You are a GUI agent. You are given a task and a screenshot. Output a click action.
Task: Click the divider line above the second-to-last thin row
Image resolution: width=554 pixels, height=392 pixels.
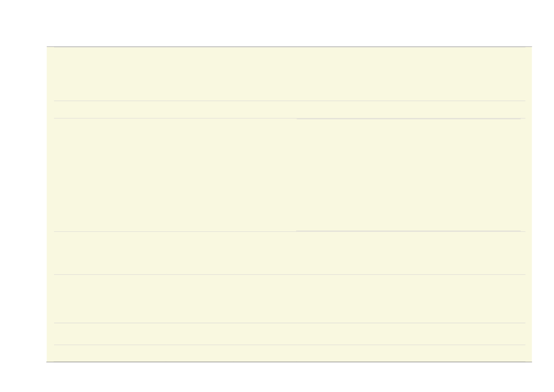(x=290, y=323)
